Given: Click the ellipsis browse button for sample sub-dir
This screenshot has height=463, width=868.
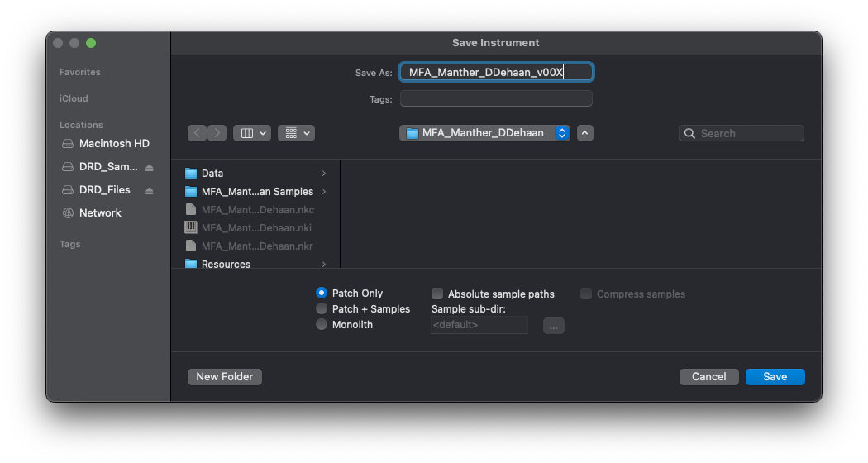Looking at the screenshot, I should (553, 326).
